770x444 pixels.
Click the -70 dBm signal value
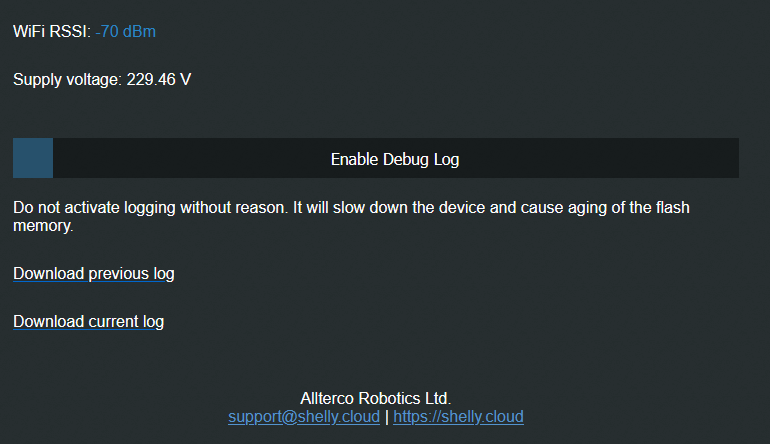click(x=126, y=32)
